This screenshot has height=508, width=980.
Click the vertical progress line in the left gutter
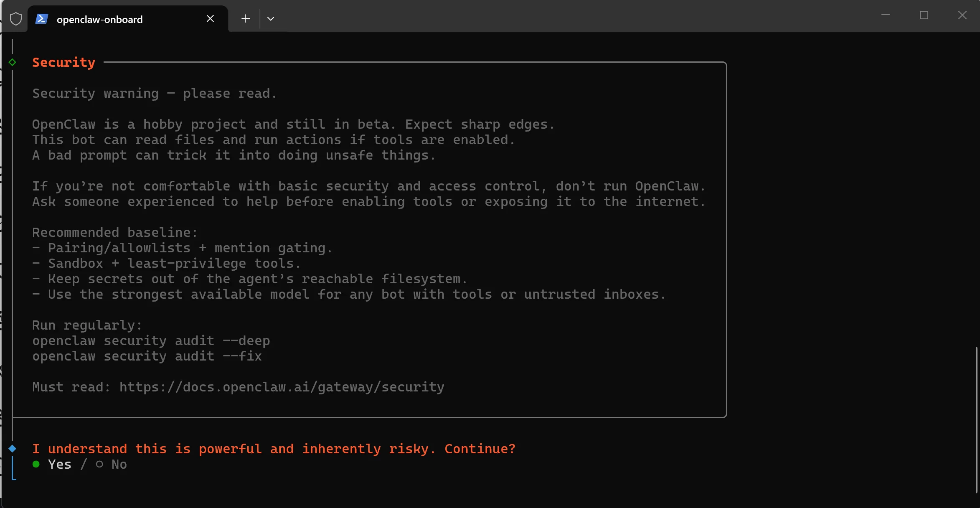[x=13, y=251]
